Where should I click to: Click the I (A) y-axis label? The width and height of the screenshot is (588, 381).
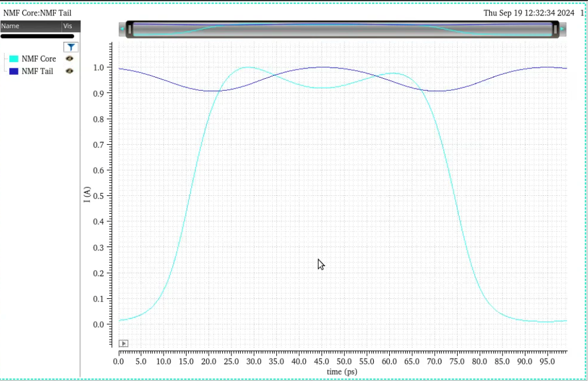click(x=87, y=194)
